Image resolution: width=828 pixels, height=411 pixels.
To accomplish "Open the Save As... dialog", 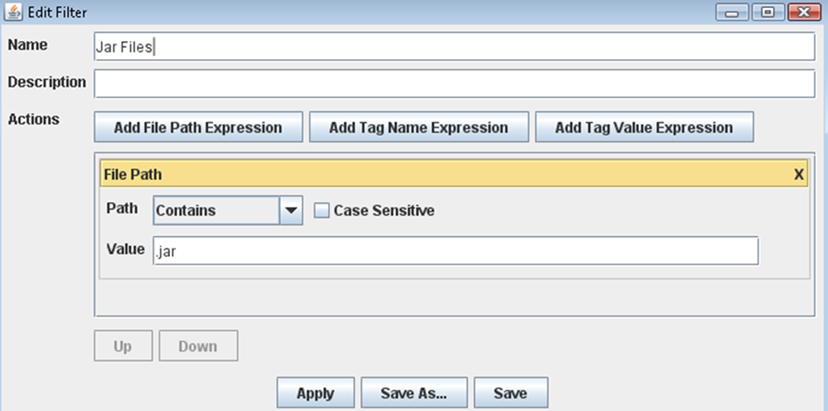I will tap(414, 393).
